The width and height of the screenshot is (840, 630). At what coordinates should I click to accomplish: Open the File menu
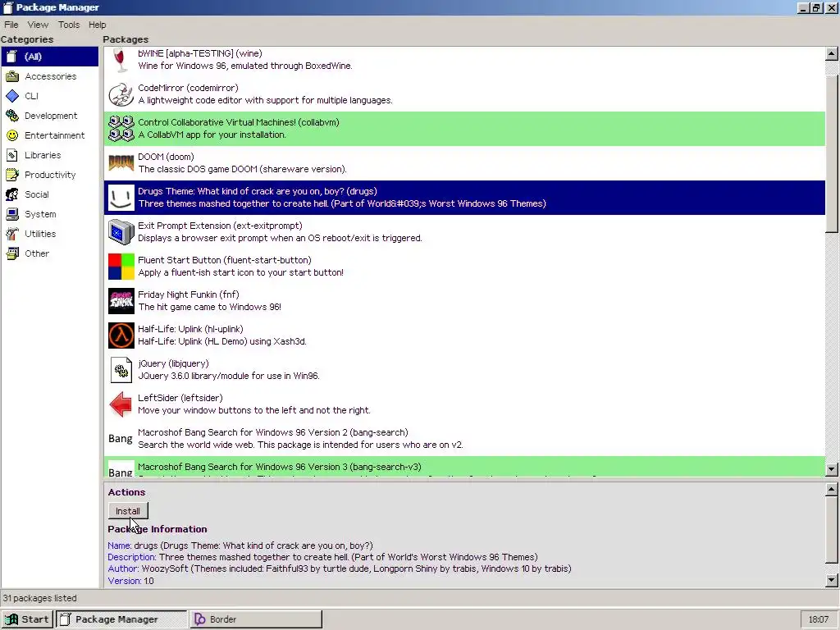tap(11, 25)
